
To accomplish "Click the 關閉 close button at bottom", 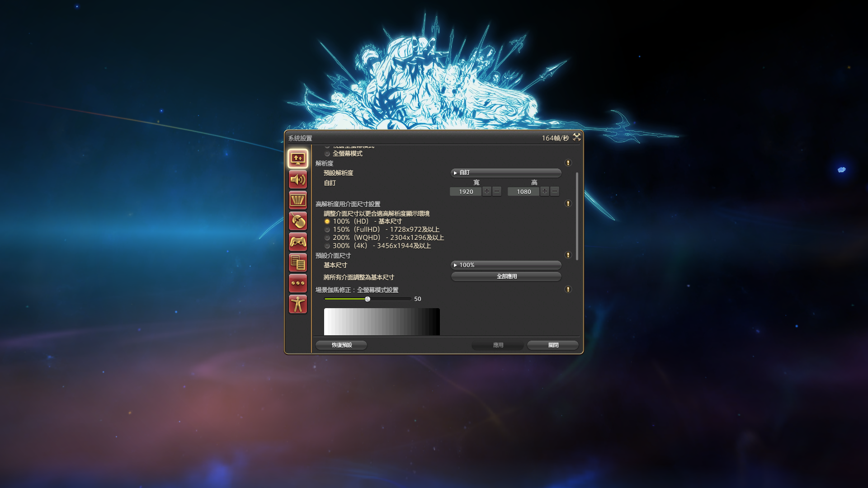I will coord(553,345).
